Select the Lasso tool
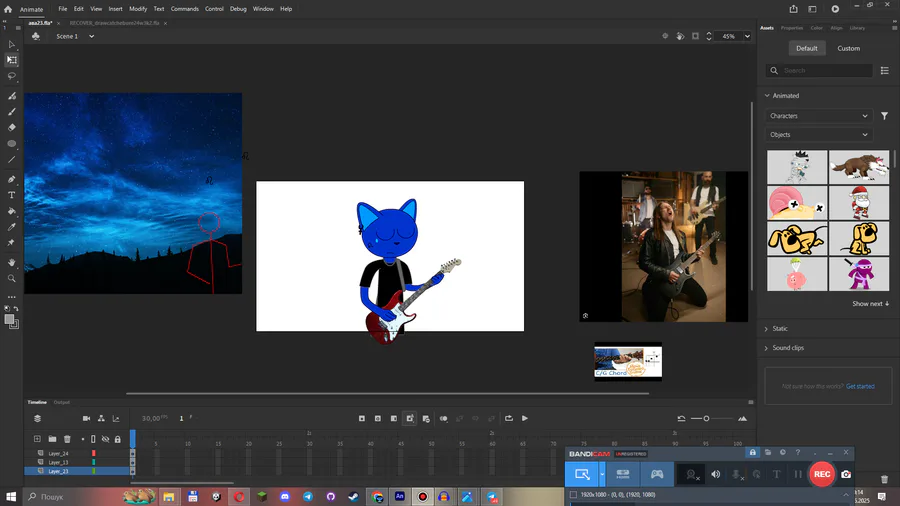The image size is (900, 506). coord(11,76)
